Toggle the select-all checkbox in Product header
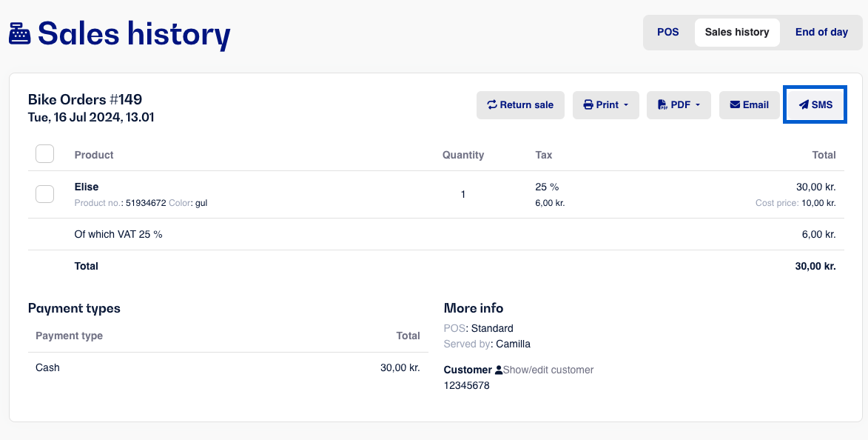The height and width of the screenshot is (440, 868). pos(45,153)
